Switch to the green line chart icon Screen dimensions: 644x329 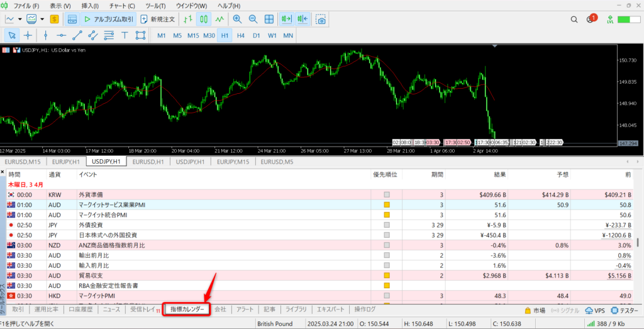[x=220, y=19]
